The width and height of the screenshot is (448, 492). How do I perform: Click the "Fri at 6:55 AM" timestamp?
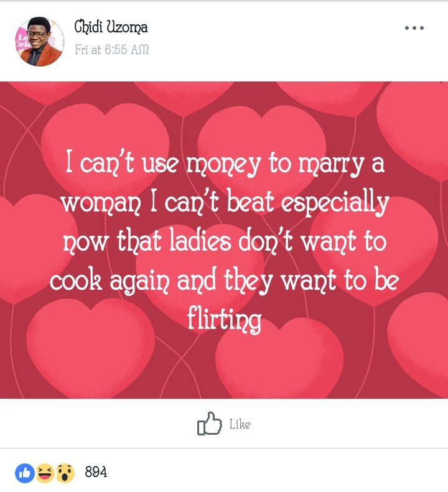[x=112, y=50]
